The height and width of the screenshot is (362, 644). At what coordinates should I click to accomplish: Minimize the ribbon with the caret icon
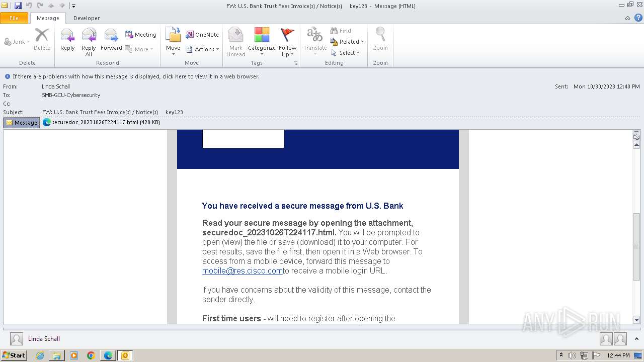pos(627,18)
